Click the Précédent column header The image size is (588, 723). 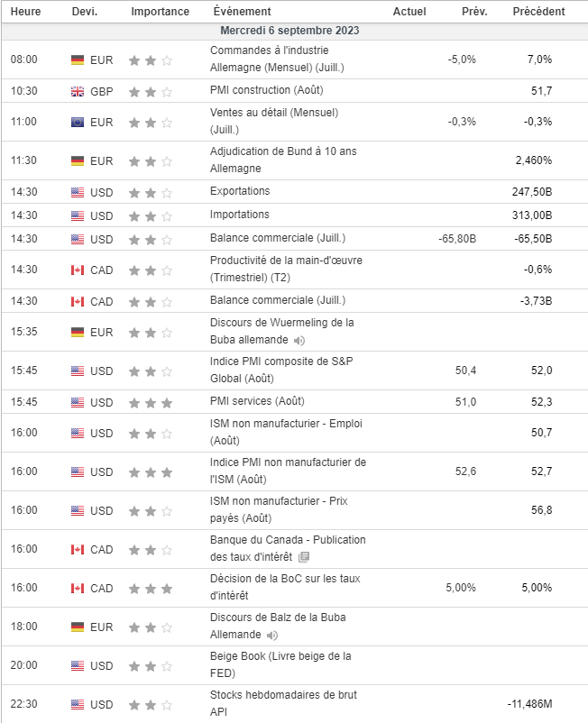coord(538,12)
